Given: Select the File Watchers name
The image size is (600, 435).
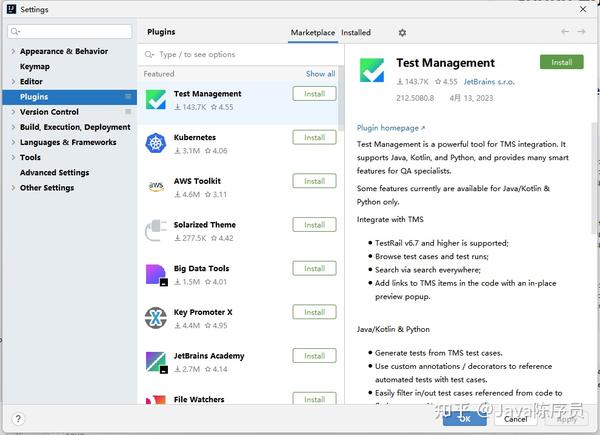Looking at the screenshot, I should point(199,399).
